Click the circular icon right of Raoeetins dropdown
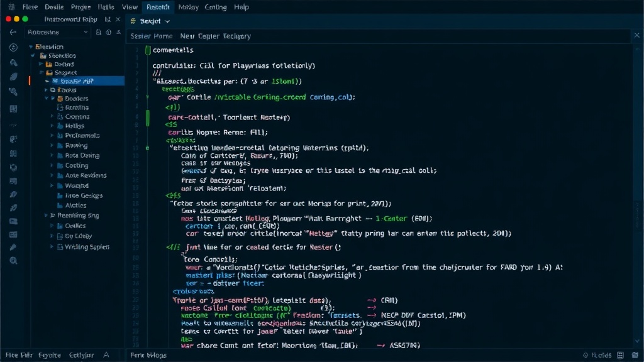Screen dimensions: 644x362 coord(108,32)
